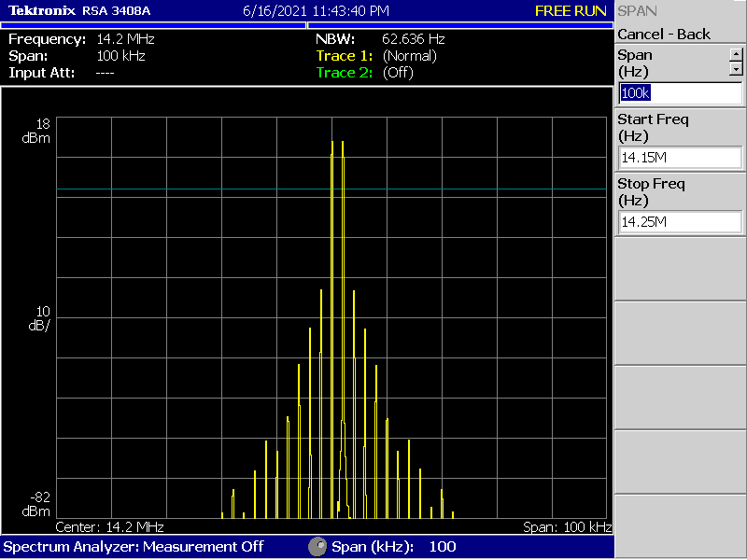This screenshot has height=560, width=747.
Task: Click the 18 dBm reference level label
Action: click(x=37, y=131)
